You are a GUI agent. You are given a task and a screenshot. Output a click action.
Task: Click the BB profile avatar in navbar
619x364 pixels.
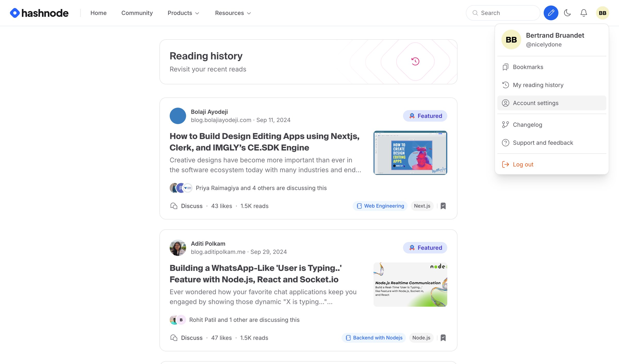coord(602,13)
